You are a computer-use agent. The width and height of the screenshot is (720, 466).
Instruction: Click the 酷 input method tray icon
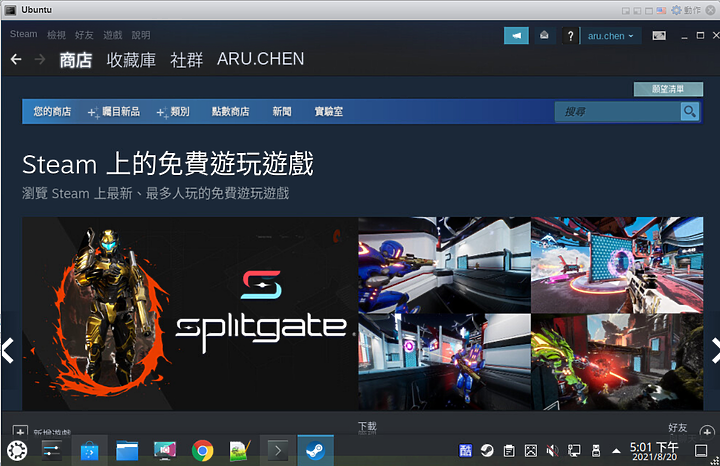pos(466,451)
